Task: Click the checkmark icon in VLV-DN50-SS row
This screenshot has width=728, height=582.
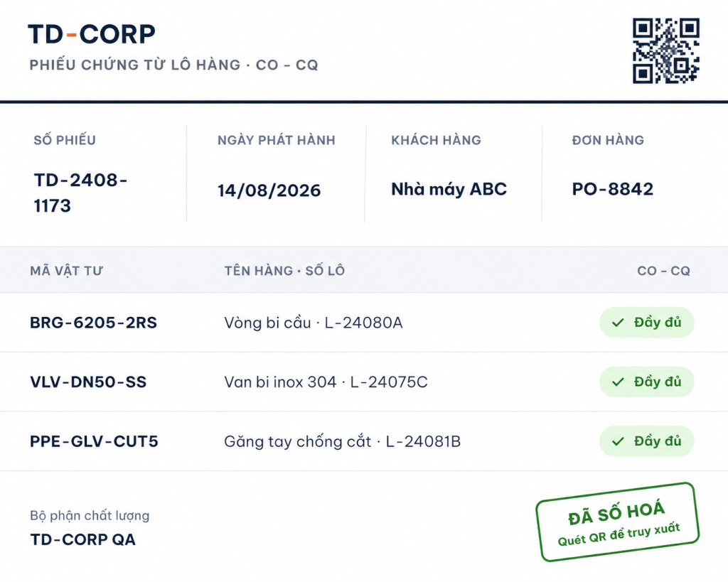Action: pyautogui.click(x=618, y=382)
